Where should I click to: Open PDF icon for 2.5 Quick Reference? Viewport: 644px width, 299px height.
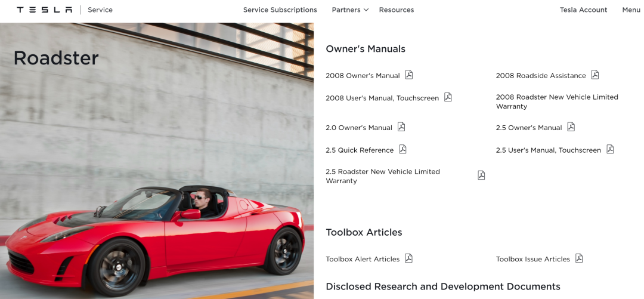click(402, 149)
